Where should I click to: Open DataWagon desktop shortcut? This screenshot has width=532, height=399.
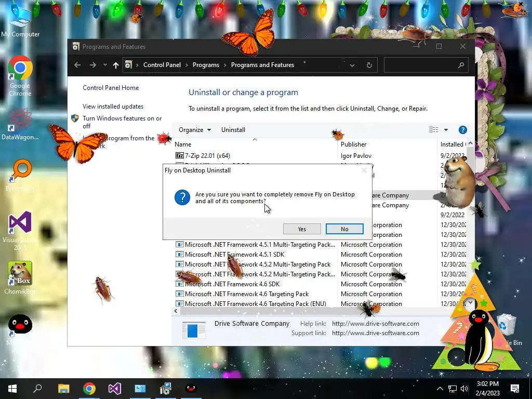(x=20, y=125)
